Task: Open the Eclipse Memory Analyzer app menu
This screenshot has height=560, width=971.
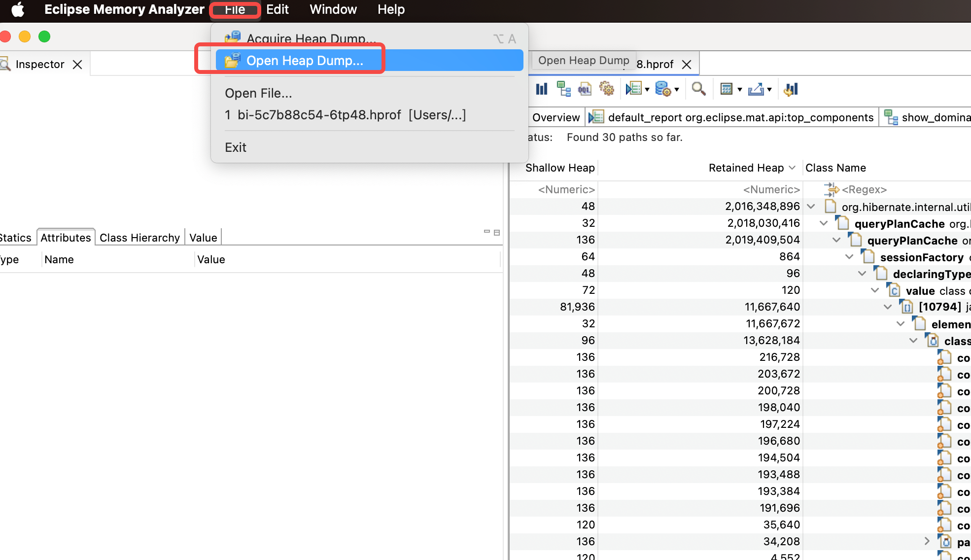Action: pos(124,9)
